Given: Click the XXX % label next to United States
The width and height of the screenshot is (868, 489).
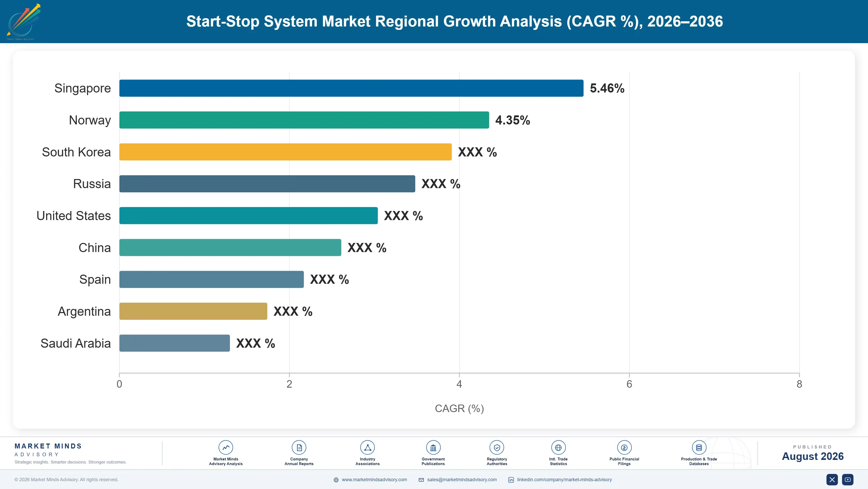Looking at the screenshot, I should [x=404, y=216].
